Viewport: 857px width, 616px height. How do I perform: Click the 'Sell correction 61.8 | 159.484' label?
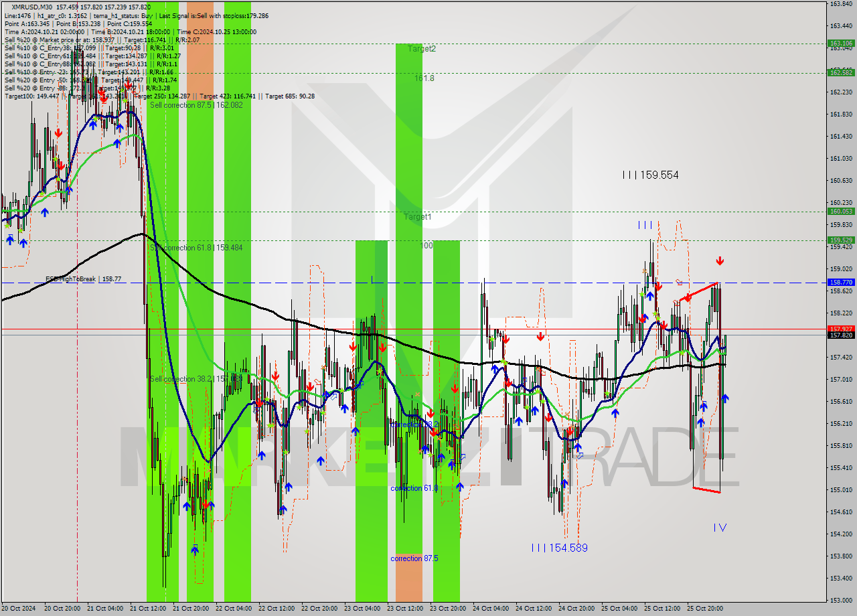pyautogui.click(x=196, y=248)
